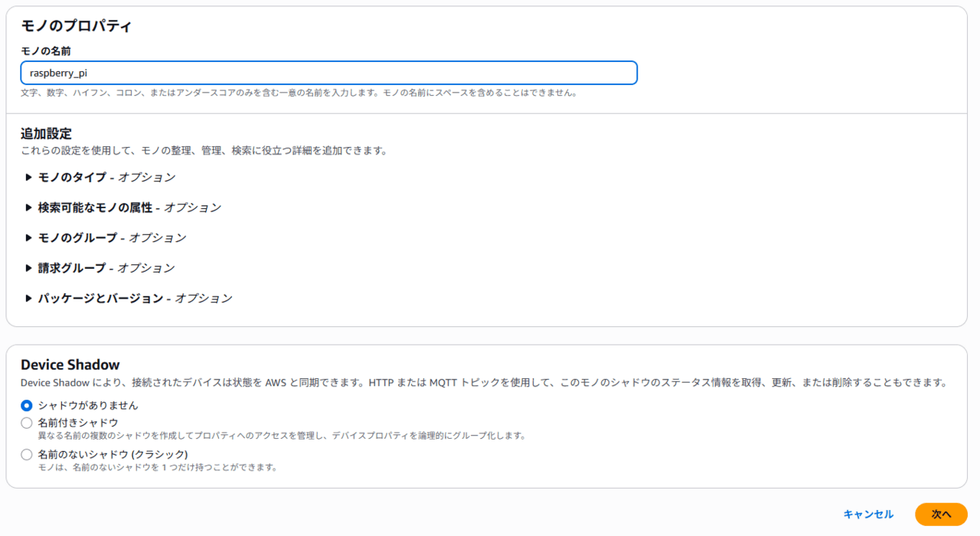980x536 pixels.
Task: Select the シャドウがありません radio button
Action: coord(27,406)
